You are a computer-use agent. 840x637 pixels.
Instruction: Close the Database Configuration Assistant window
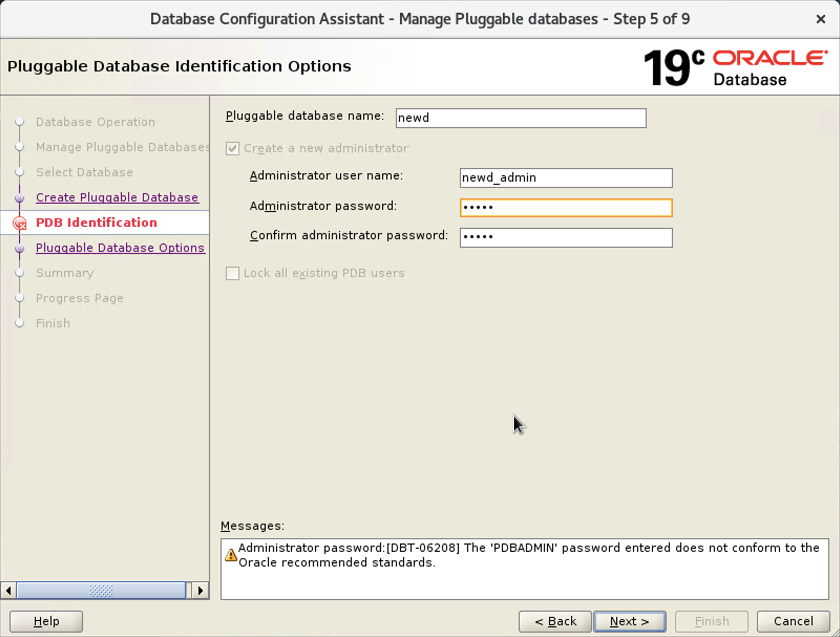click(821, 19)
